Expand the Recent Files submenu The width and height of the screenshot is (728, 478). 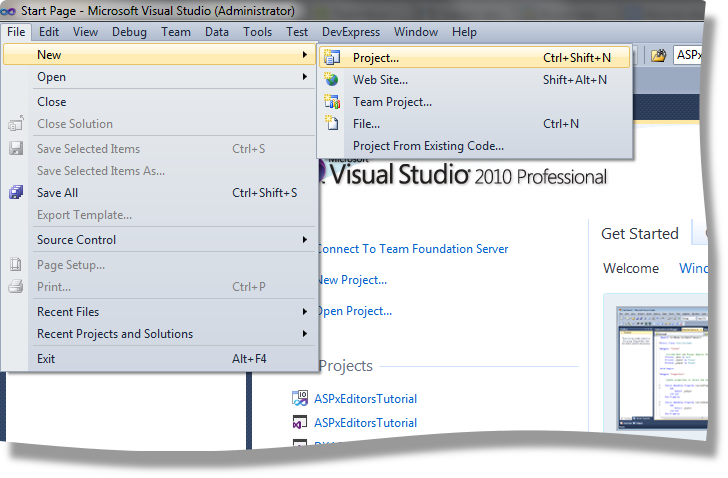click(x=159, y=311)
